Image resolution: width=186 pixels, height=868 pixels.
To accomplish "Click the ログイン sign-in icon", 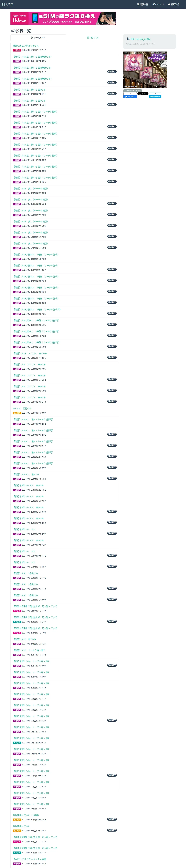I will click(154, 4).
